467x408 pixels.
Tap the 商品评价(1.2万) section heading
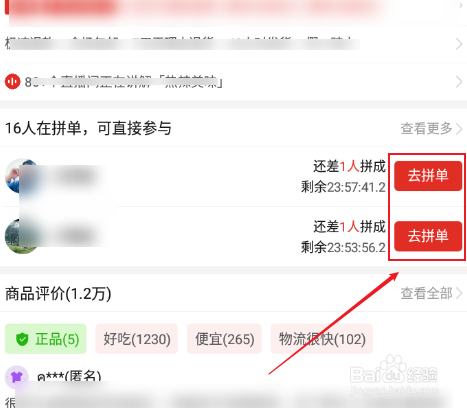(x=58, y=294)
